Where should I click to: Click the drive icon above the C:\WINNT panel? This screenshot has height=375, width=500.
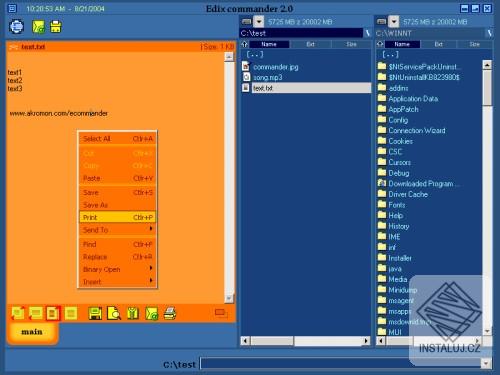[382, 22]
